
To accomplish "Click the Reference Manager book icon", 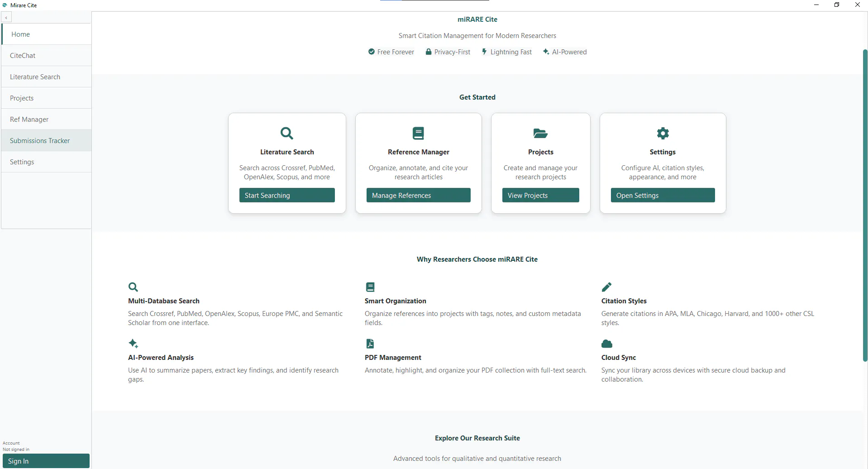I will point(418,133).
